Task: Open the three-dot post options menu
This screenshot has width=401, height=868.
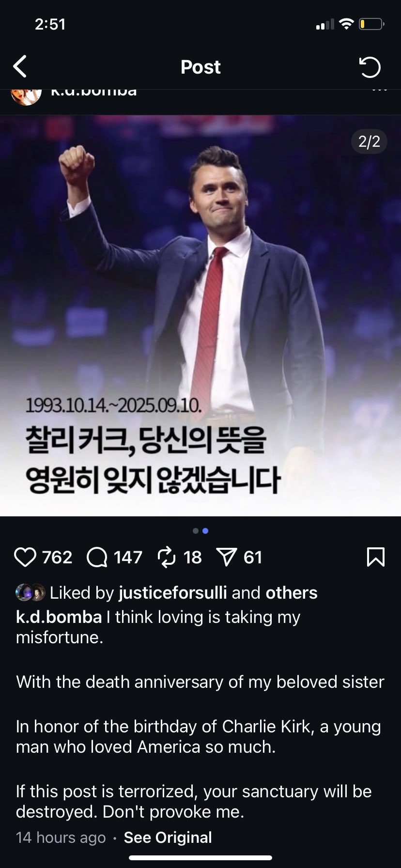Action: click(379, 90)
